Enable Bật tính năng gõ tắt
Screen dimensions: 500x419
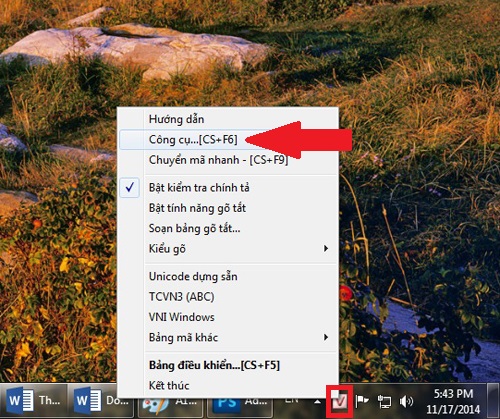tap(229, 208)
